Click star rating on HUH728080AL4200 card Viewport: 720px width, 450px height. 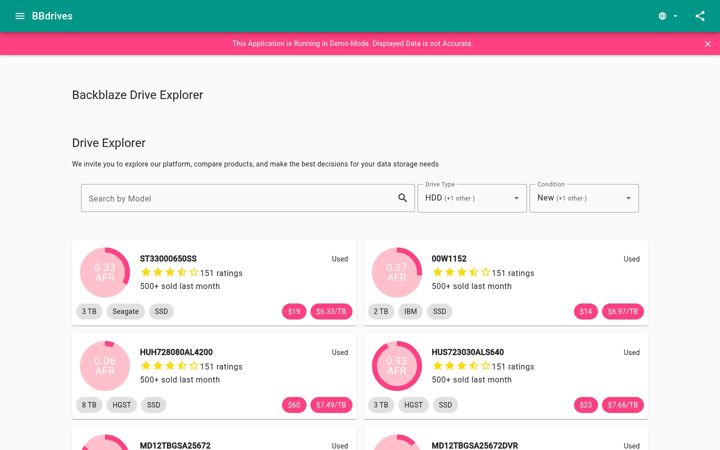click(x=169, y=366)
